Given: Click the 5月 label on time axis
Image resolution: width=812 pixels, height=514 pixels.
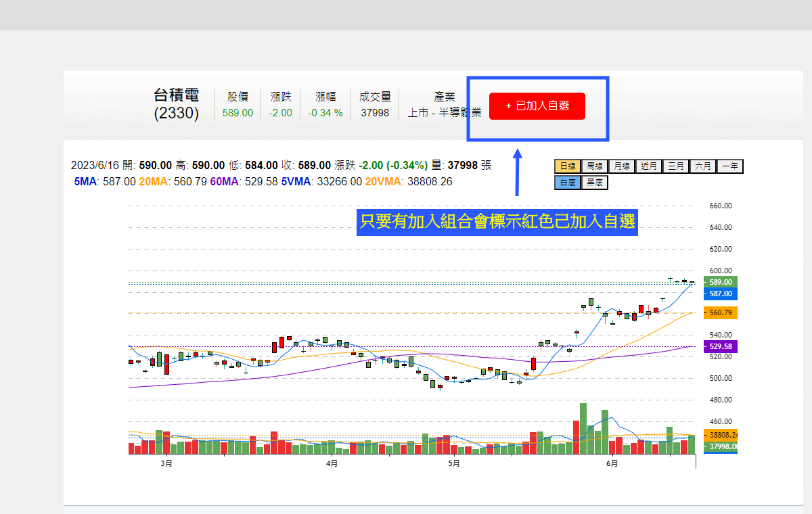Looking at the screenshot, I should 454,463.
